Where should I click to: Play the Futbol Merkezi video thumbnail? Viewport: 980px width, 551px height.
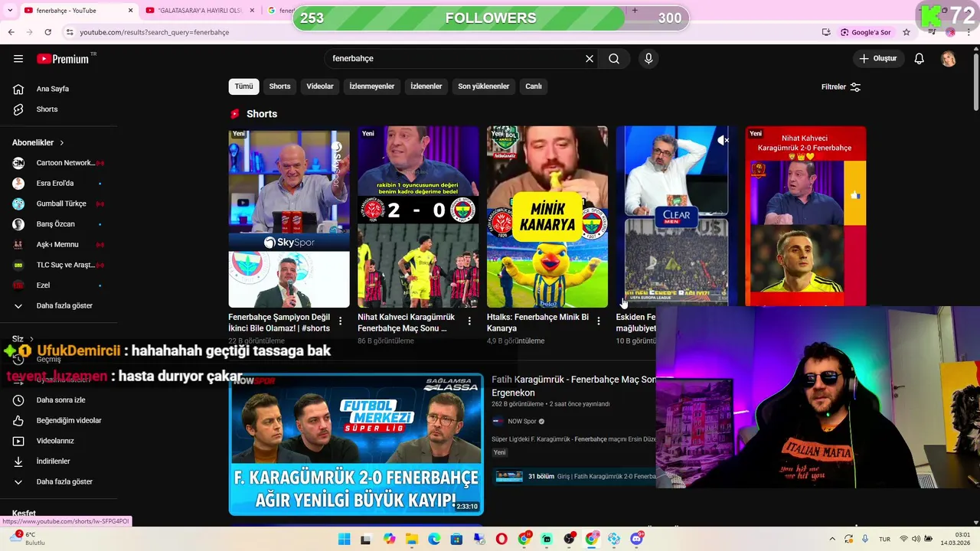pos(356,444)
